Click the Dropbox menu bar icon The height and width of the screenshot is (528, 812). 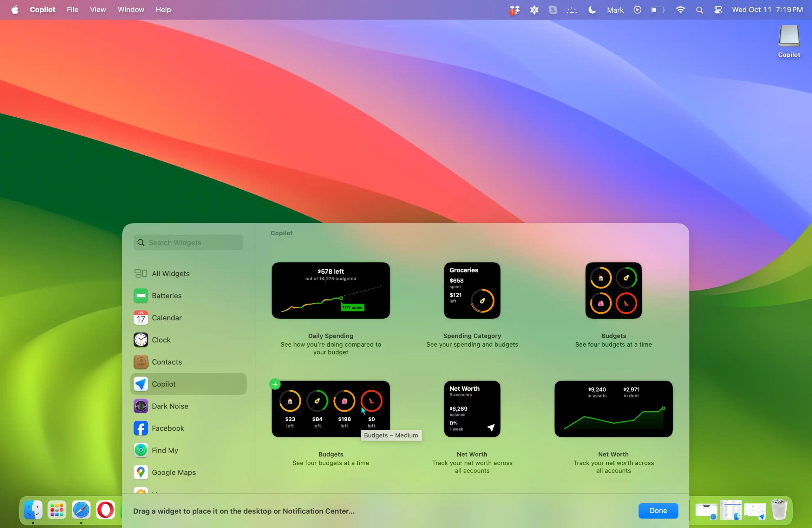pos(514,10)
